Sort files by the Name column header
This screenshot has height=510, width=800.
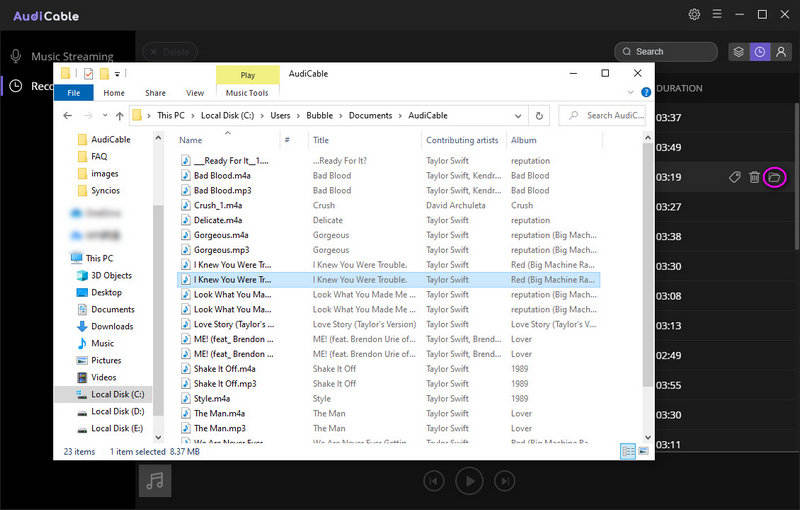(190, 140)
